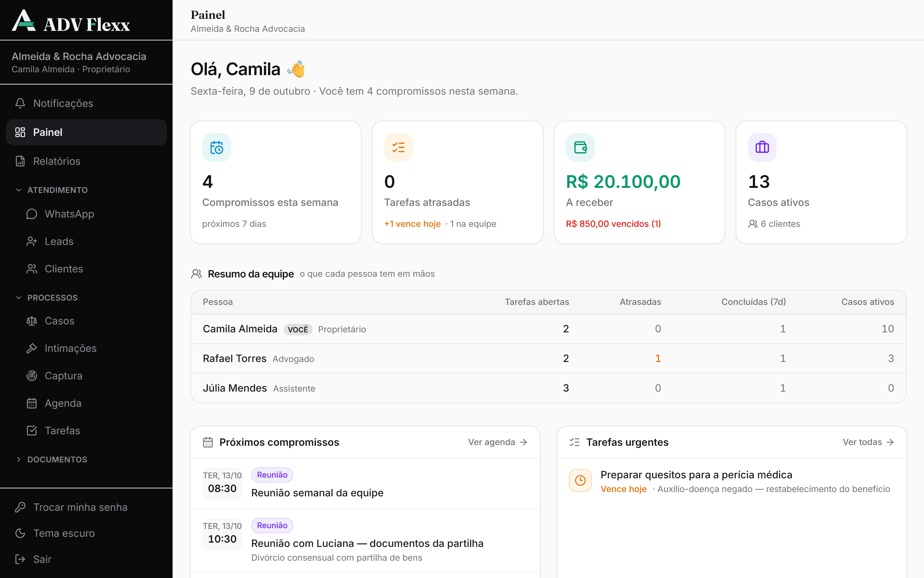924x578 pixels.
Task: Click Rafael Torres row name
Action: click(235, 359)
